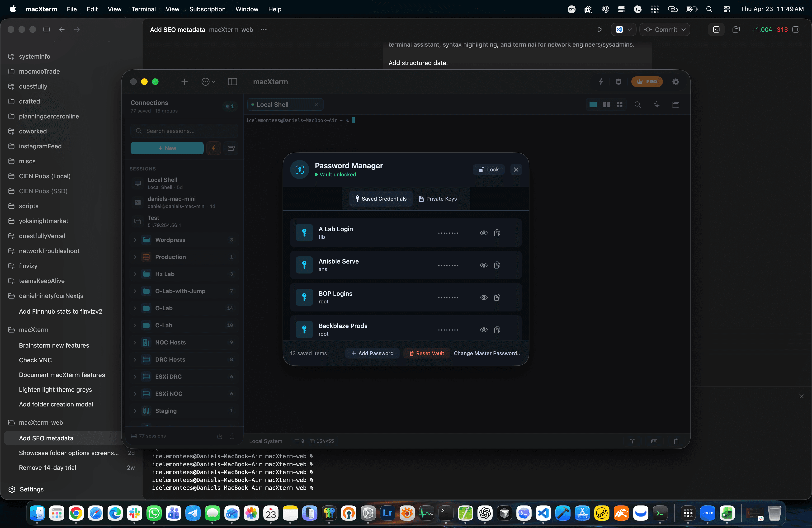Open the three-dot menu beside macXterm-web title
Image resolution: width=812 pixels, height=528 pixels.
(x=263, y=29)
